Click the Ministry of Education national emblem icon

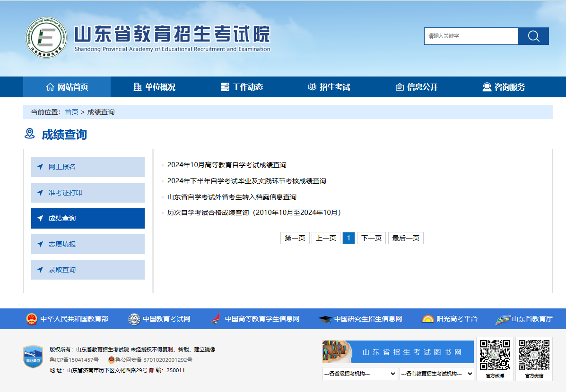(32, 319)
